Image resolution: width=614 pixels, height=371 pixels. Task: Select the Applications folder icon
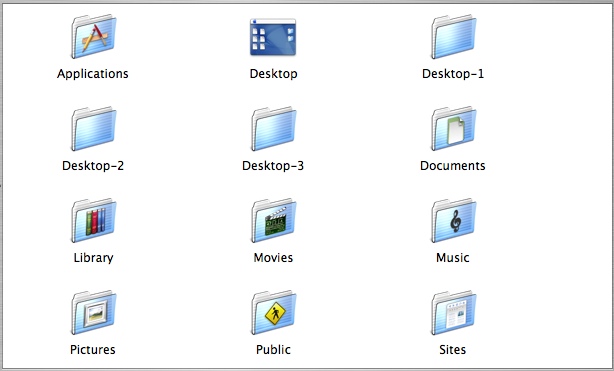93,36
